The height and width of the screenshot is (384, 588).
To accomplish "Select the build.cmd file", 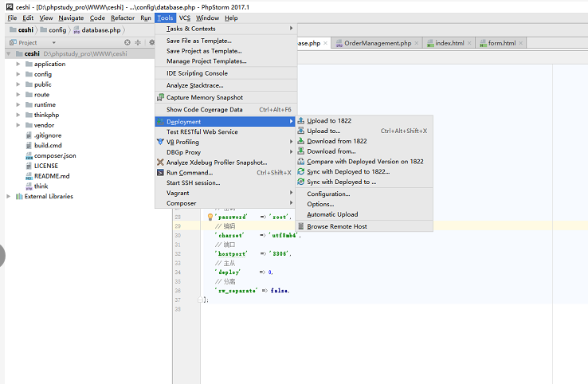I will point(44,146).
